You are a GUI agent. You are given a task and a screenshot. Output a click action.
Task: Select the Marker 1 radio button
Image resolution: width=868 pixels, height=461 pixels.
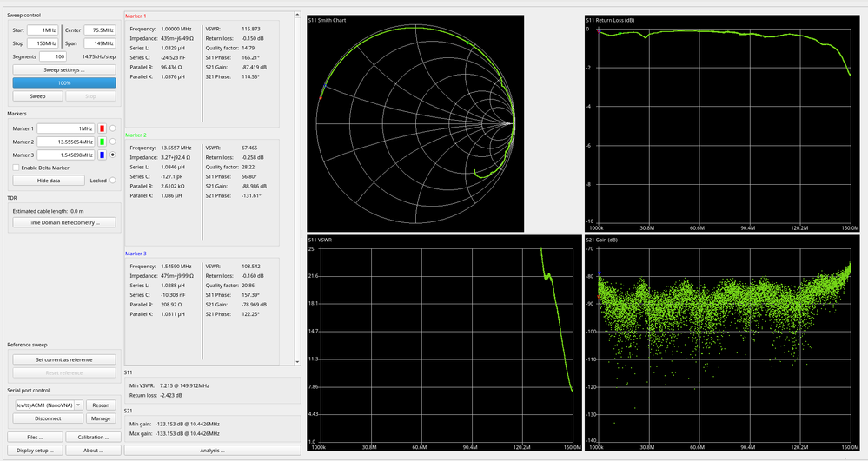click(113, 128)
